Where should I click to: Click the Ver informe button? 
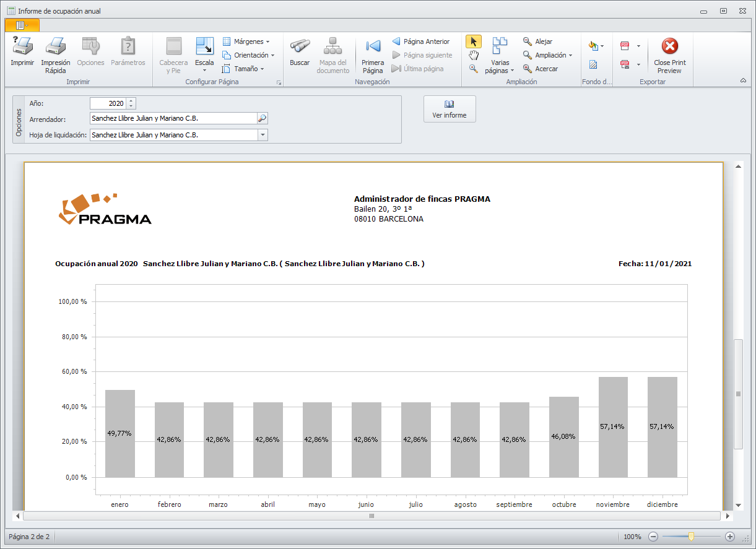click(x=450, y=109)
